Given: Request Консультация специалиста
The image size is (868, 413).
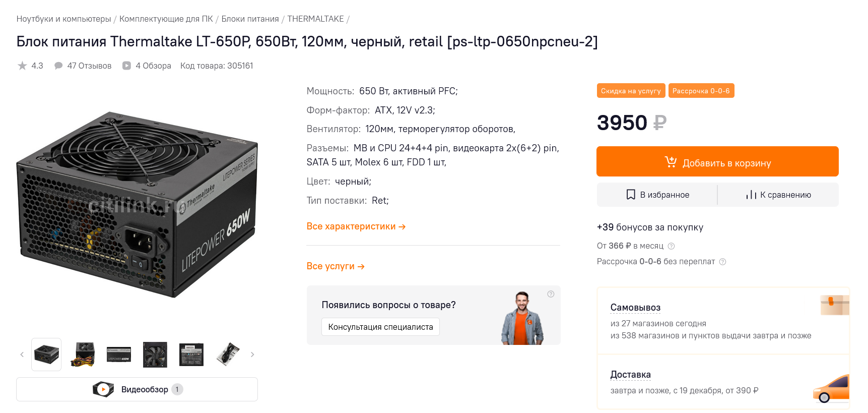Looking at the screenshot, I should 380,327.
